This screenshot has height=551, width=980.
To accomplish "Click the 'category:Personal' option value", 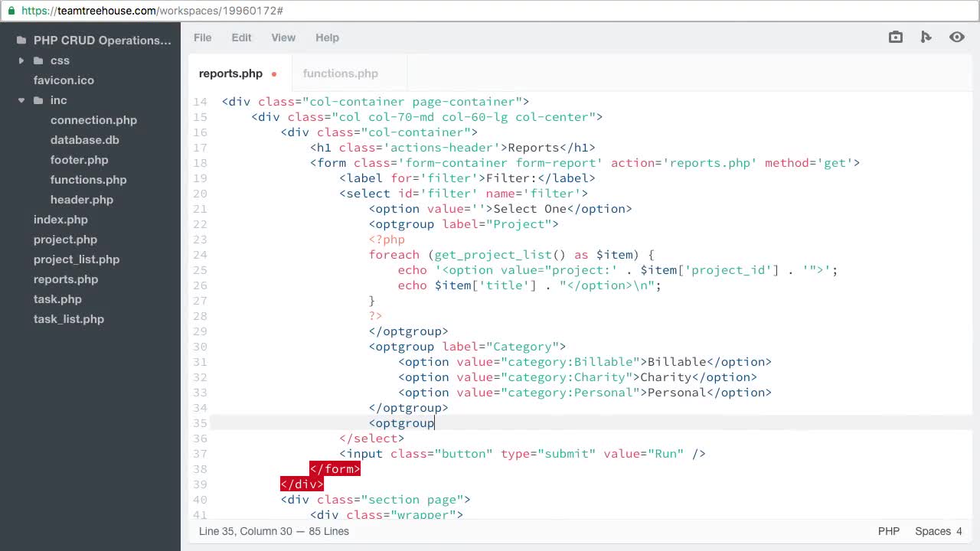I will click(x=570, y=393).
